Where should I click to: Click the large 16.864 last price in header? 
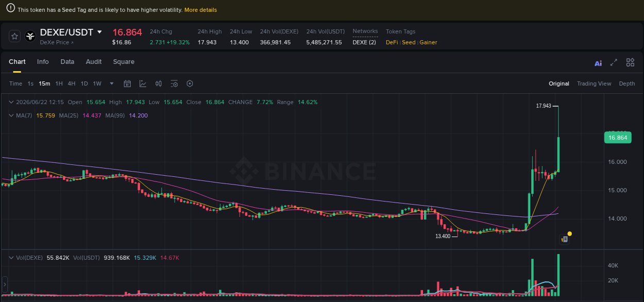127,32
